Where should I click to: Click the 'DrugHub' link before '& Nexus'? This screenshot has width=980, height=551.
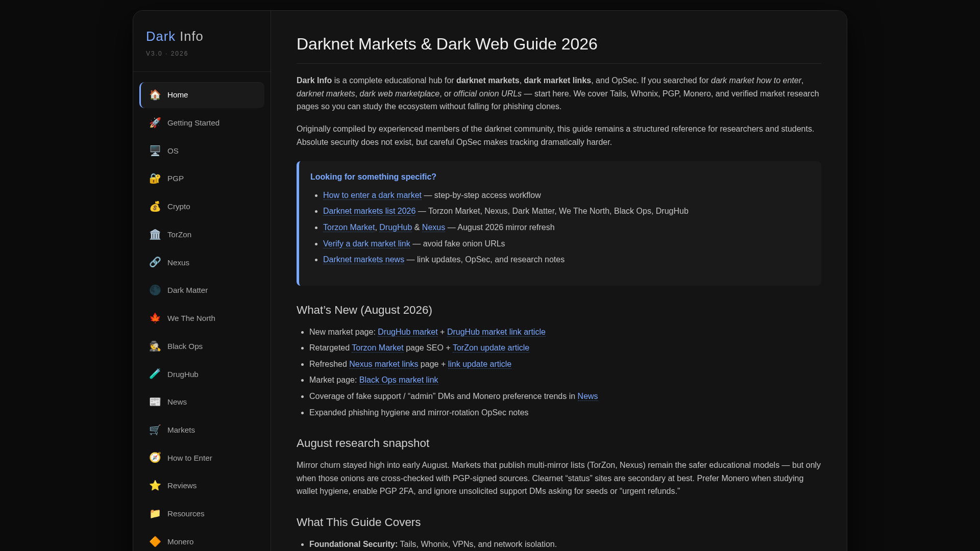pos(396,228)
